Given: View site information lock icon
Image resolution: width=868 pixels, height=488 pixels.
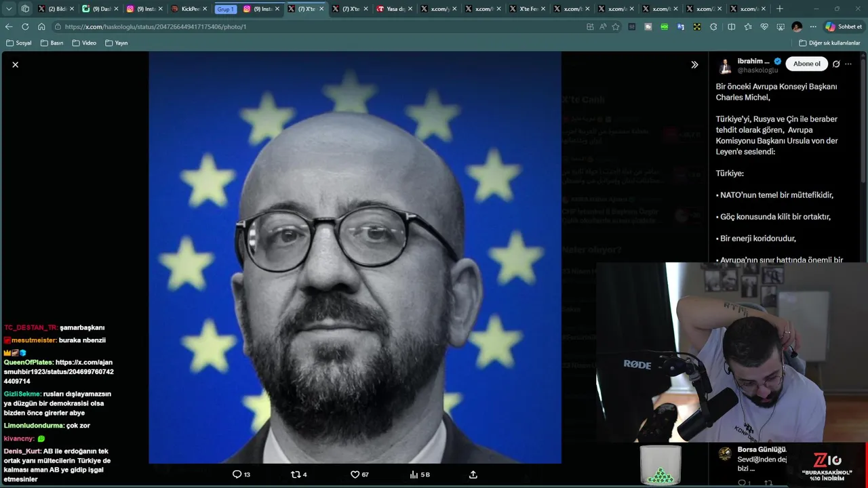Looking at the screenshot, I should [58, 26].
